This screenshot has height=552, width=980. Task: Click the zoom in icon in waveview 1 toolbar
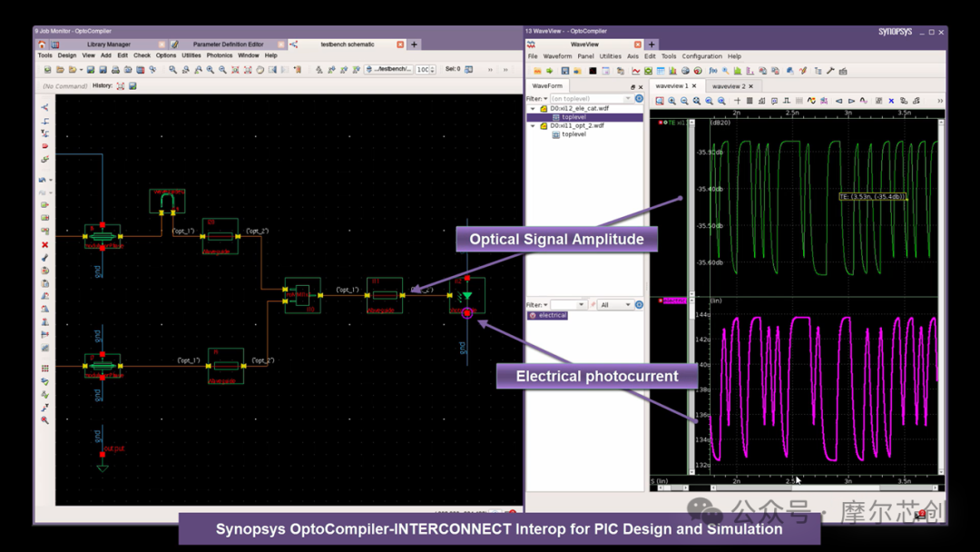pyautogui.click(x=671, y=101)
